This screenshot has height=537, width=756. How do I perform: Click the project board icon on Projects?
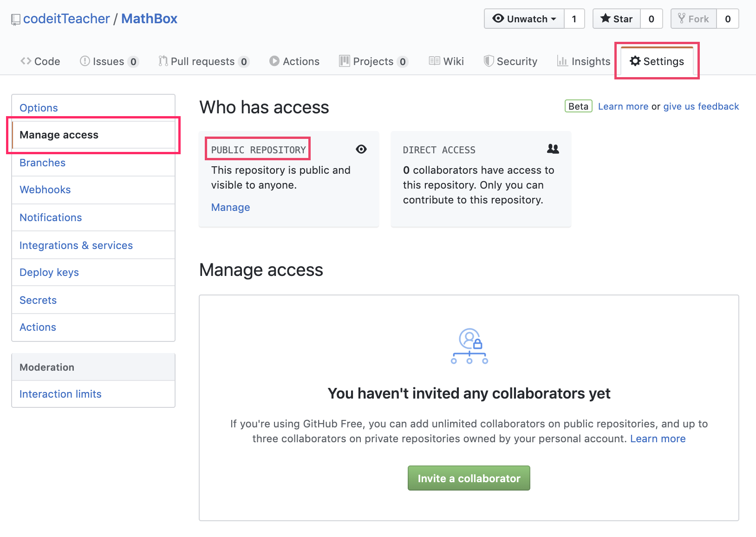click(x=344, y=61)
